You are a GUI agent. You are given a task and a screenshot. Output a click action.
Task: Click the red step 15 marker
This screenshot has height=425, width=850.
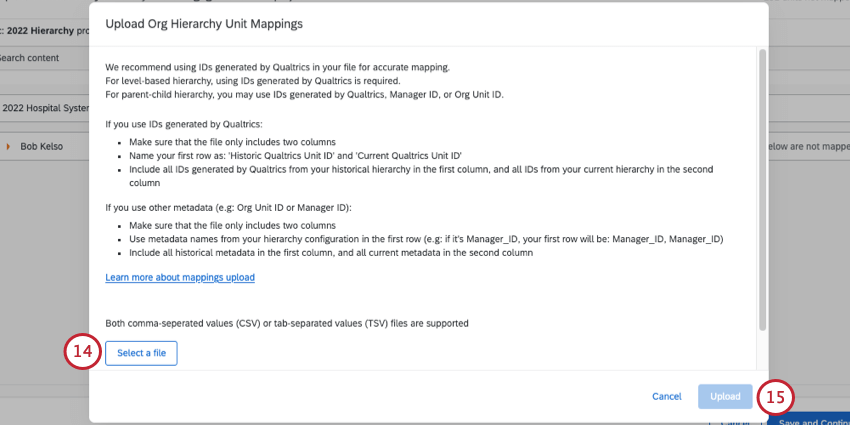776,397
